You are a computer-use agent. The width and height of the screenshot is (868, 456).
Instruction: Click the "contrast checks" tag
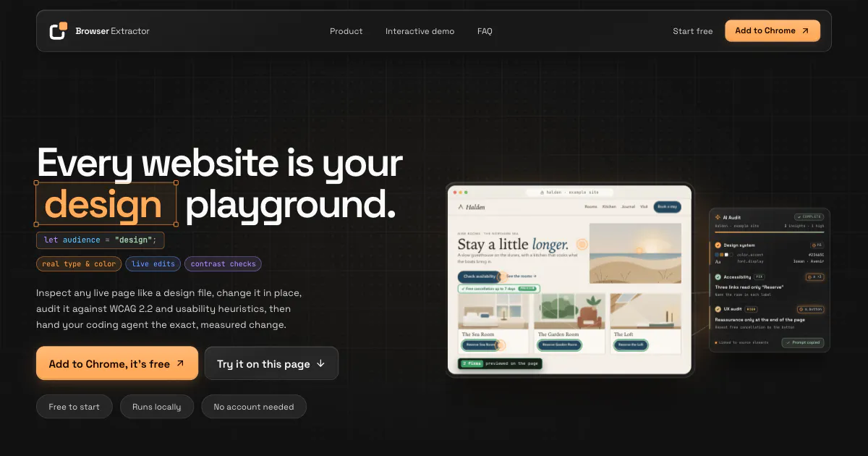(x=223, y=264)
